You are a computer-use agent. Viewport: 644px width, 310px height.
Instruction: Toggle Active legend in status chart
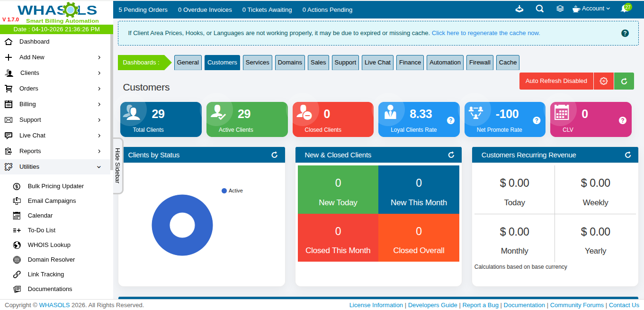(x=232, y=191)
